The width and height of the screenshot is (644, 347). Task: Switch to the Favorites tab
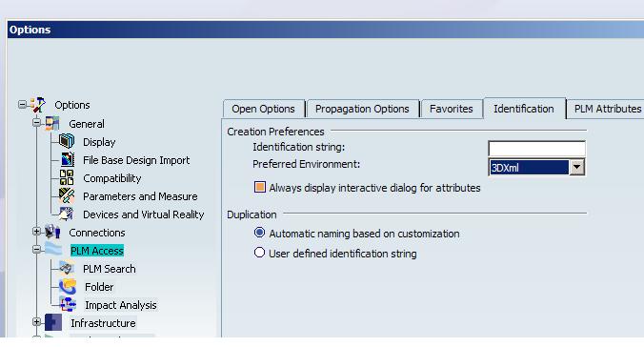(x=452, y=109)
